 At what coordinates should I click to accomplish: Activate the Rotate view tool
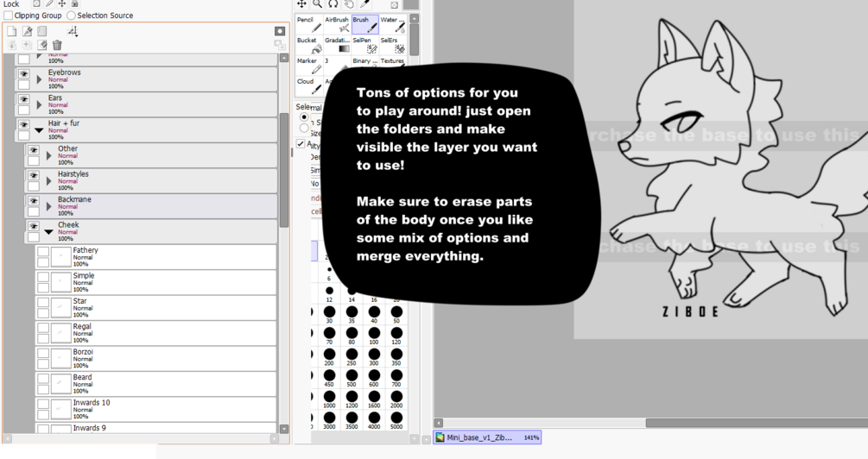333,3
